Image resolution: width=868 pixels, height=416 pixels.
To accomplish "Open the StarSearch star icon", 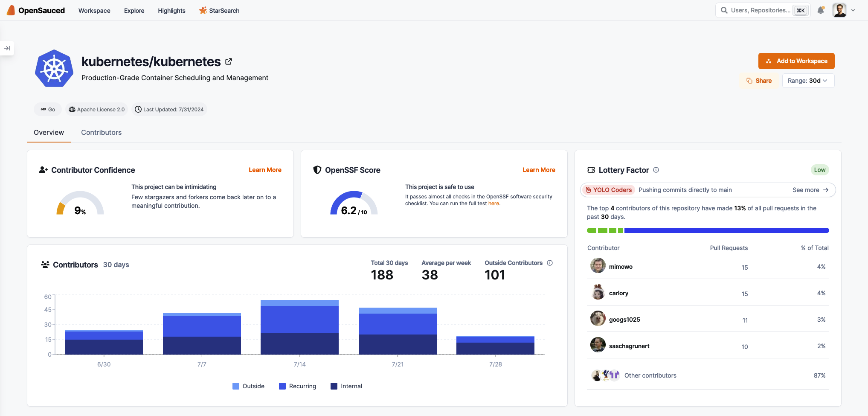I will click(203, 10).
